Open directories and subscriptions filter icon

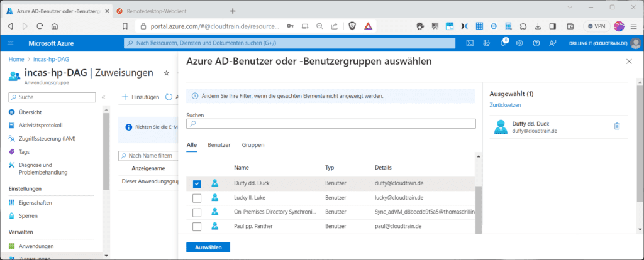click(x=487, y=43)
